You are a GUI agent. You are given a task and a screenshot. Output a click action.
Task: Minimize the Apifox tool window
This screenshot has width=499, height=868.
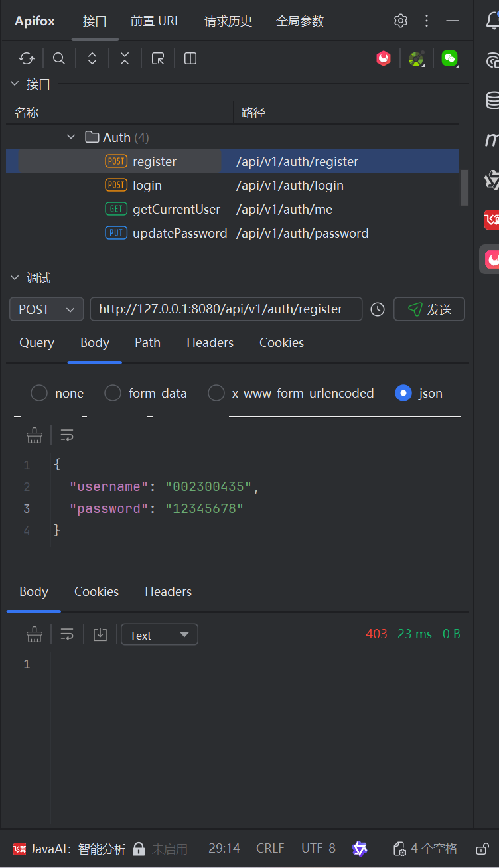(x=453, y=21)
